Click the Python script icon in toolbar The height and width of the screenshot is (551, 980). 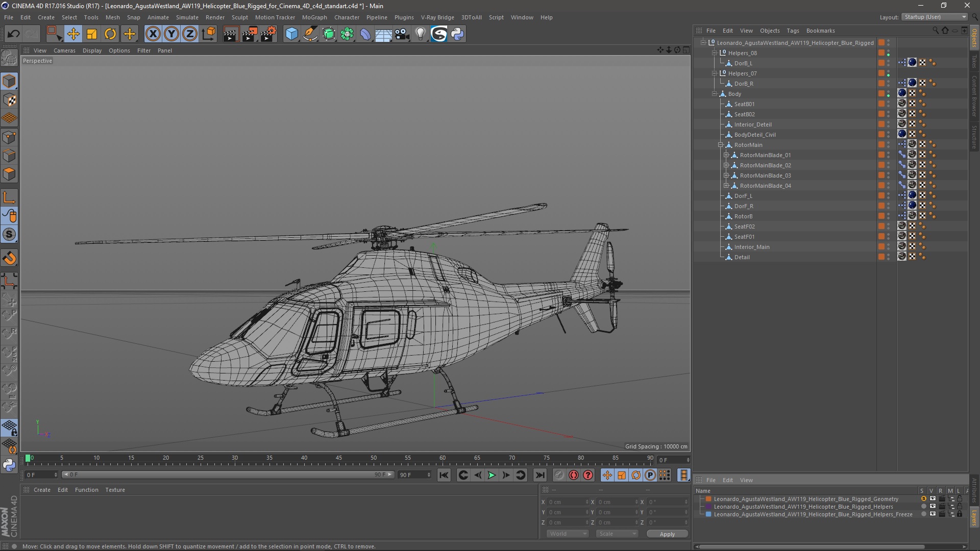(x=457, y=34)
